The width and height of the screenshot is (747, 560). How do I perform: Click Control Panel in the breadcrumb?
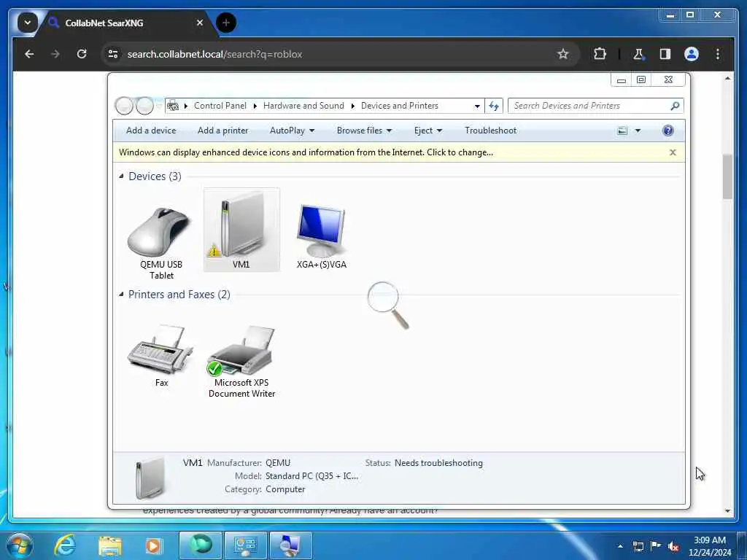coord(220,106)
